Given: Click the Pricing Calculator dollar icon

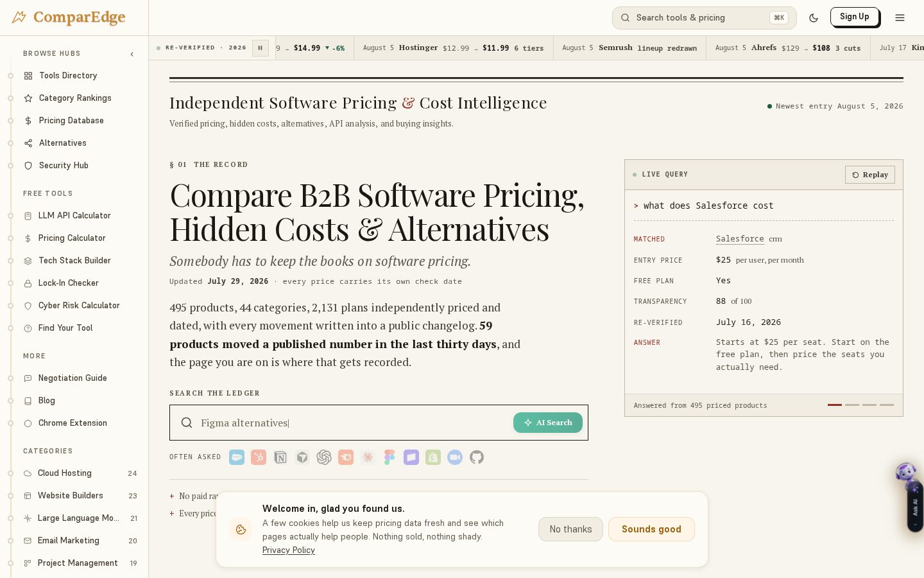Looking at the screenshot, I should pyautogui.click(x=28, y=238).
